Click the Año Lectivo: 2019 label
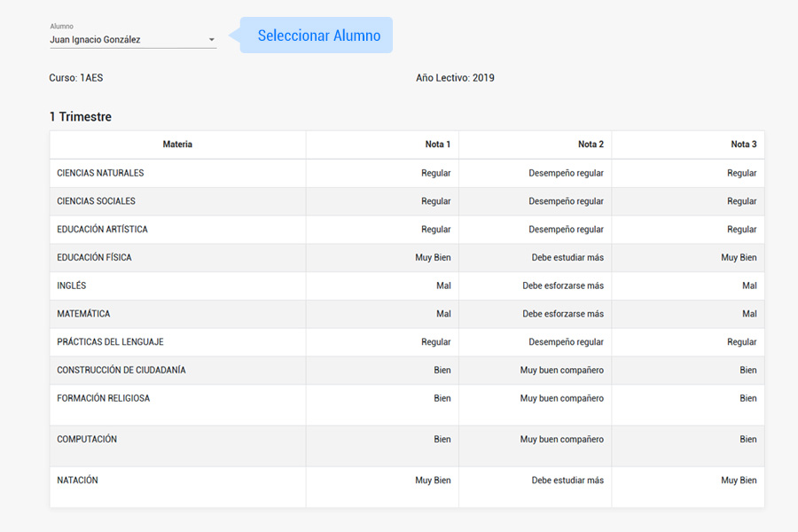798x532 pixels. click(x=455, y=78)
